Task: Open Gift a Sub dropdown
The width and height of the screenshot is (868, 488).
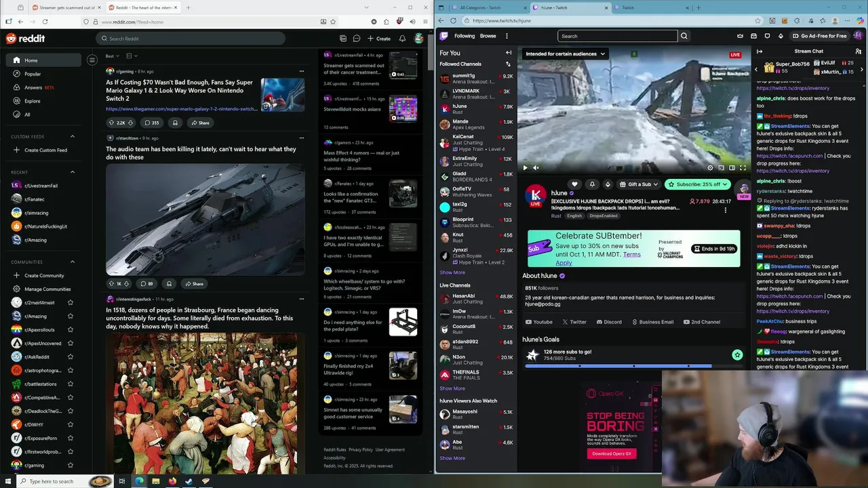Action: pos(638,184)
